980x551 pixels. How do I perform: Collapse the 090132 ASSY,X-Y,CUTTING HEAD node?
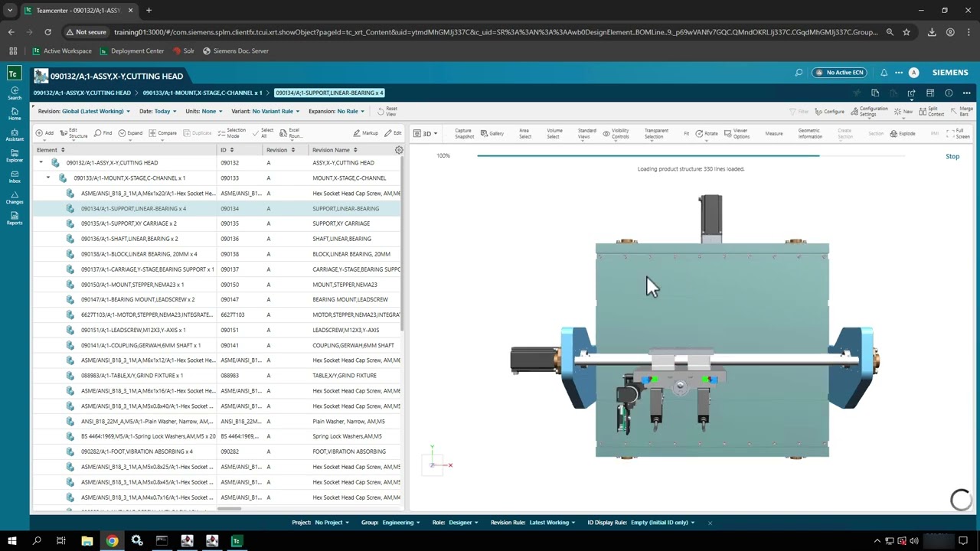(41, 163)
